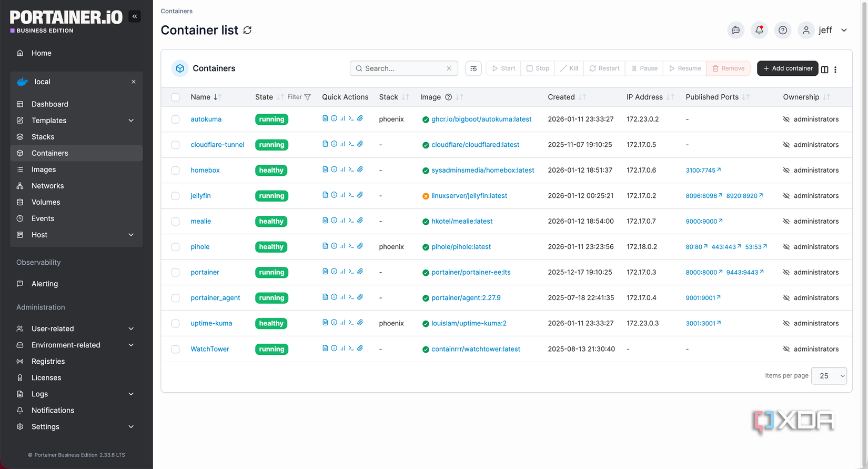Image resolution: width=868 pixels, height=469 pixels.
Task: Expand the Host sidebar section
Action: pos(131,235)
